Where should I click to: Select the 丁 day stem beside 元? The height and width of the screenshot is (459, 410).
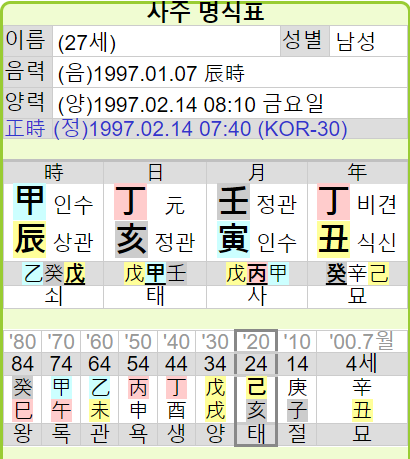(x=130, y=201)
